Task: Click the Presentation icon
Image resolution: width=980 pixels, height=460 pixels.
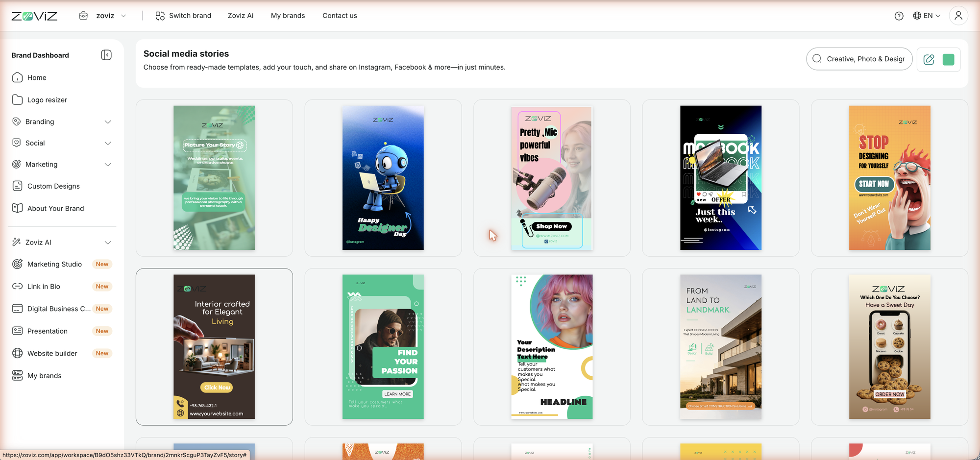Action: (17, 331)
